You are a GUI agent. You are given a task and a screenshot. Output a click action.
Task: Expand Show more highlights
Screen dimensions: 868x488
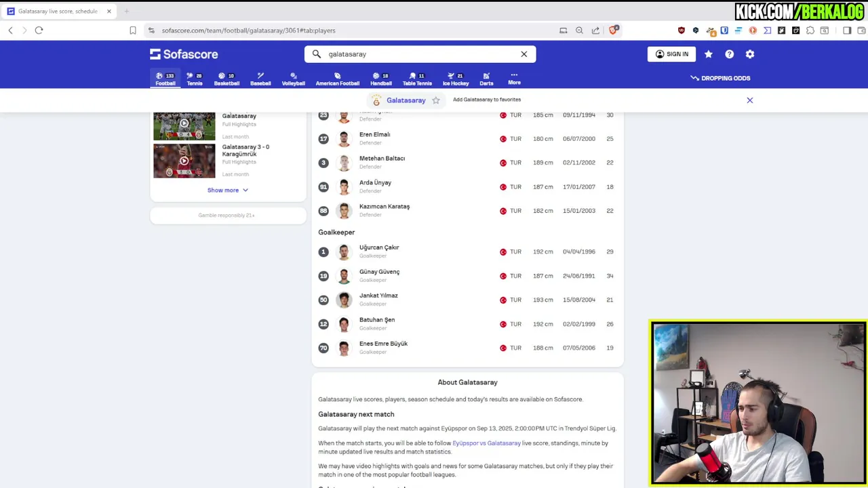(228, 190)
